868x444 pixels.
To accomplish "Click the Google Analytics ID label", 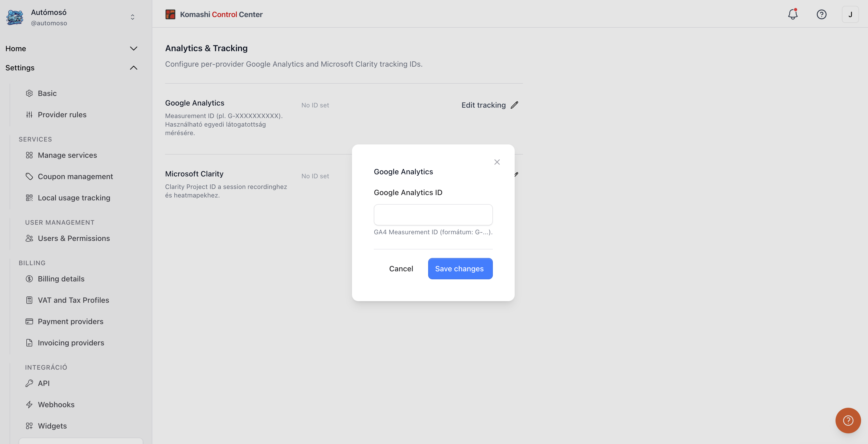I will [408, 192].
